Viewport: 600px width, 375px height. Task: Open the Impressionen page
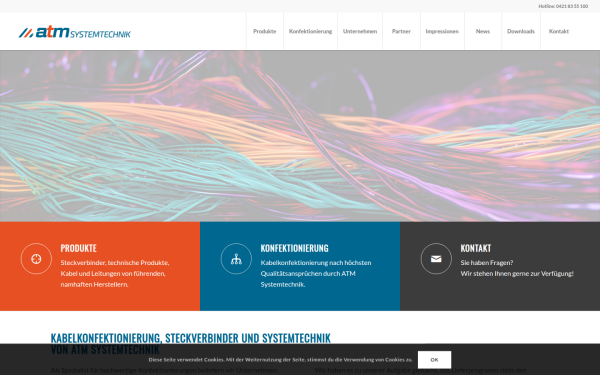pyautogui.click(x=442, y=31)
